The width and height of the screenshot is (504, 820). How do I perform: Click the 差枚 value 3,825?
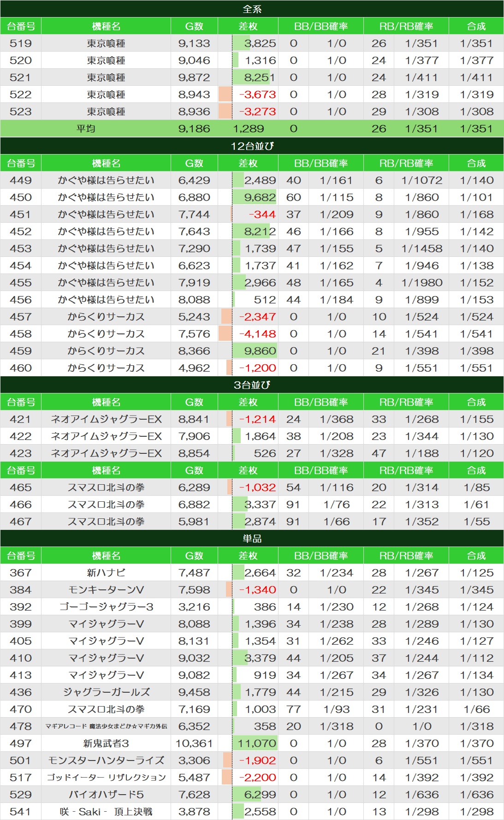(x=260, y=43)
